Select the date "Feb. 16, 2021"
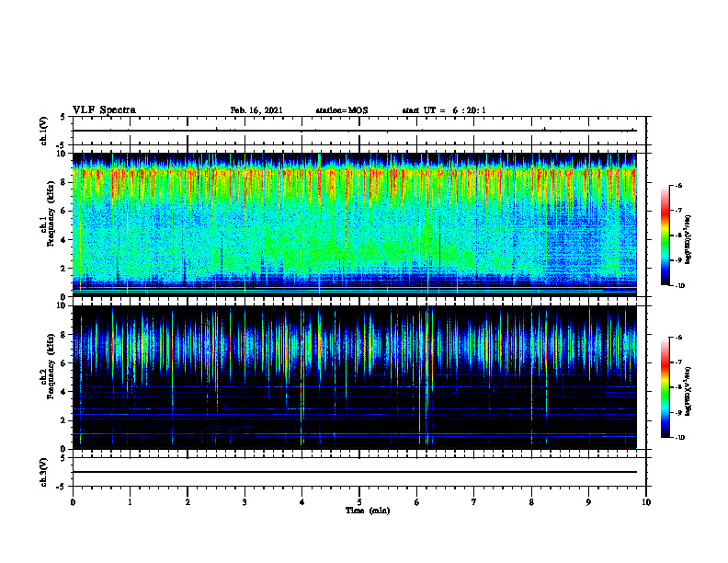Image resolution: width=728 pixels, height=563 pixels. pos(256,110)
